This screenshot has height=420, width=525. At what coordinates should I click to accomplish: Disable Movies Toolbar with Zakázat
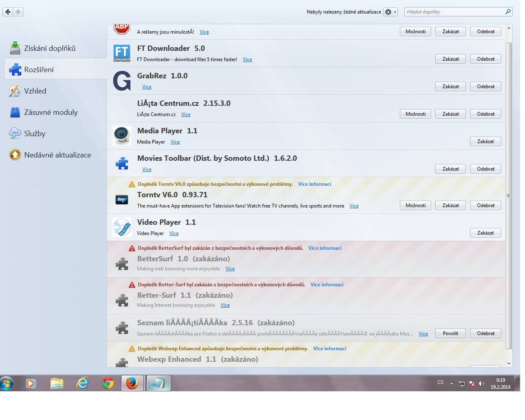pyautogui.click(x=450, y=169)
